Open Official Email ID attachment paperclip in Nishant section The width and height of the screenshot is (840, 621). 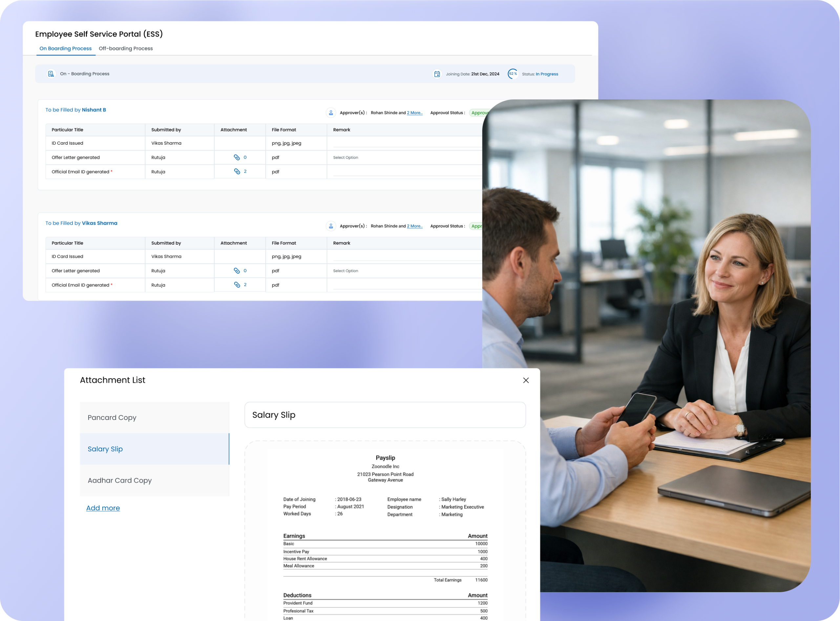(237, 172)
